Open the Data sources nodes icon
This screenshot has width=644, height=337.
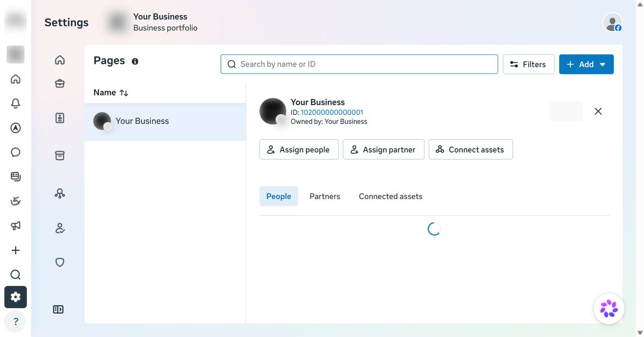(60, 193)
